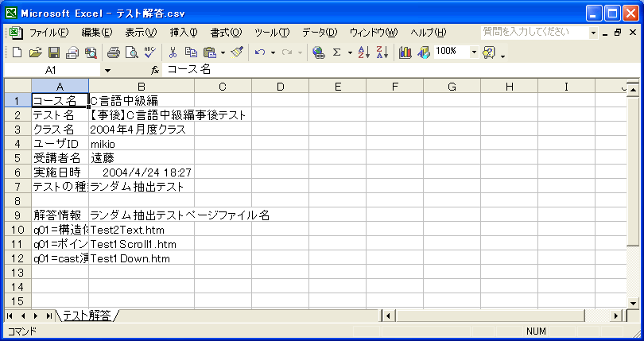This screenshot has height=341, width=644.
Task: Open the ウィンドウ(W) menu
Action: coord(374,33)
